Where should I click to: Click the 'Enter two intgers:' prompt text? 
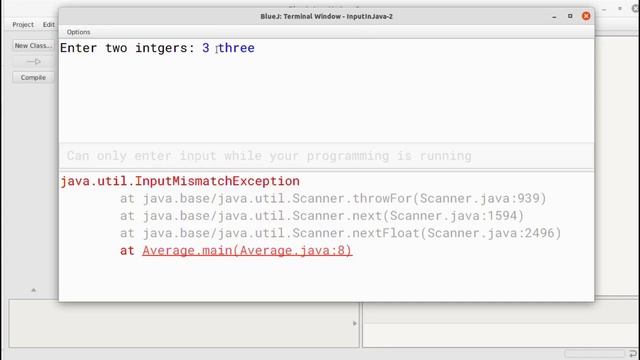(128, 48)
